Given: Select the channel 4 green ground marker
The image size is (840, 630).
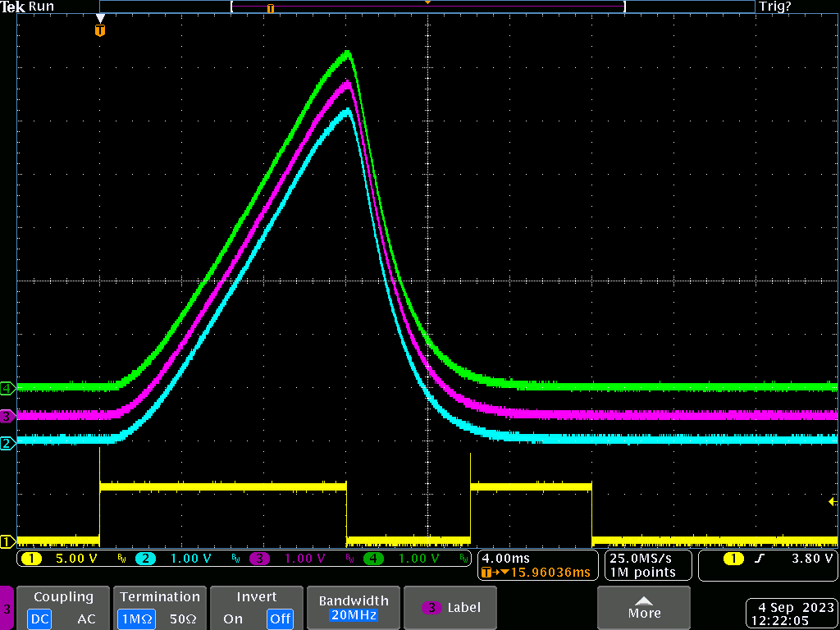Looking at the screenshot, I should coord(7,387).
